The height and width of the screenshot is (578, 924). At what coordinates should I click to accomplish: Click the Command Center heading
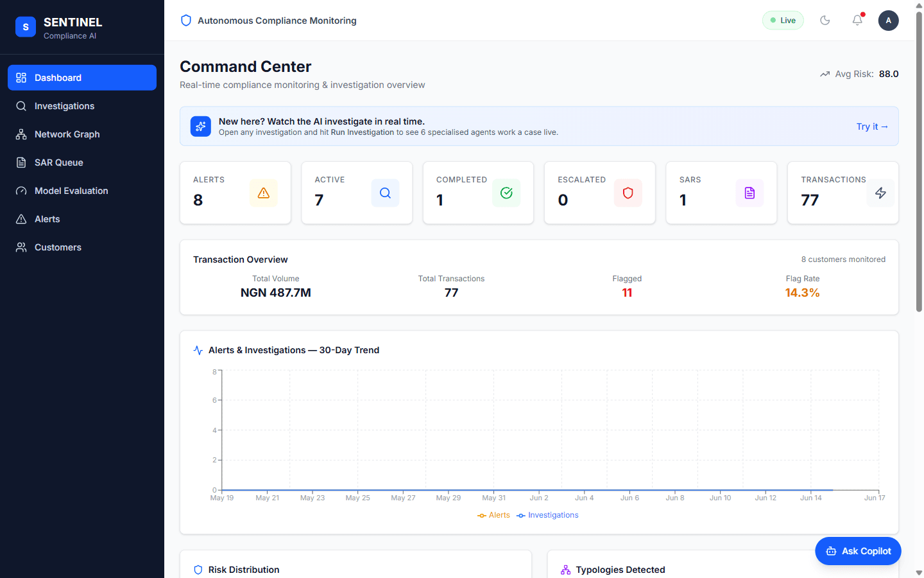tap(246, 67)
